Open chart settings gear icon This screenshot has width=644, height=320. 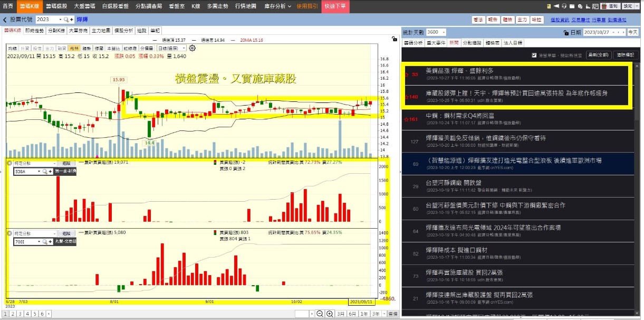[193, 48]
